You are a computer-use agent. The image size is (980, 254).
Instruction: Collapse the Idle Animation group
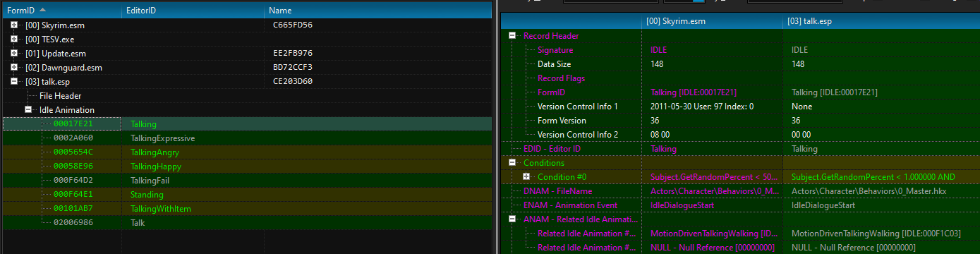(x=28, y=109)
